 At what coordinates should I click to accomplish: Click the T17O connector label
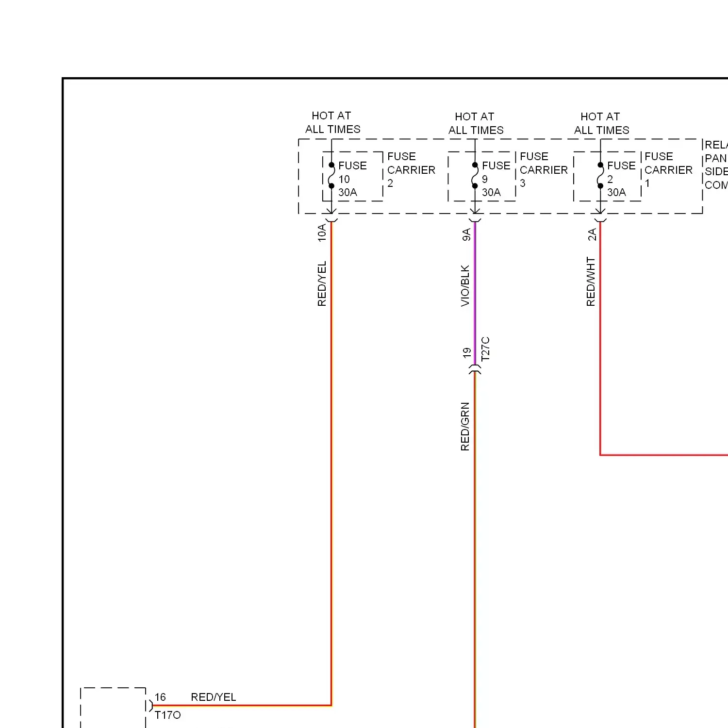pyautogui.click(x=167, y=715)
